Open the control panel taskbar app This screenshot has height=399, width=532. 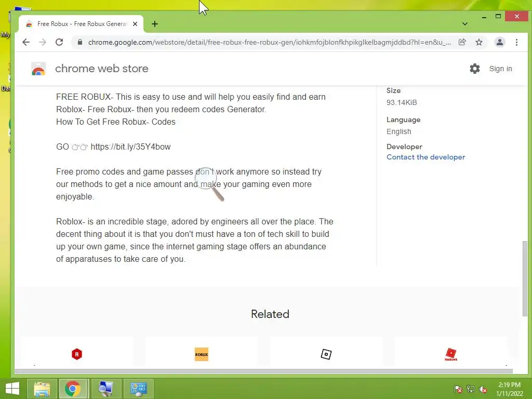pos(138,389)
